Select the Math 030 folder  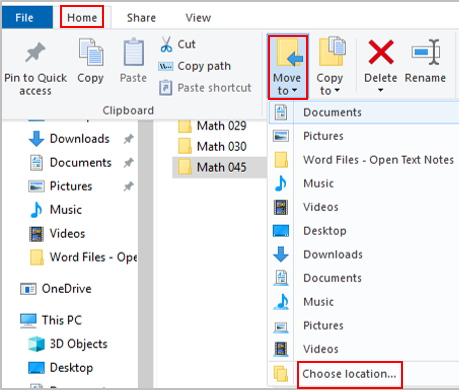tap(213, 147)
